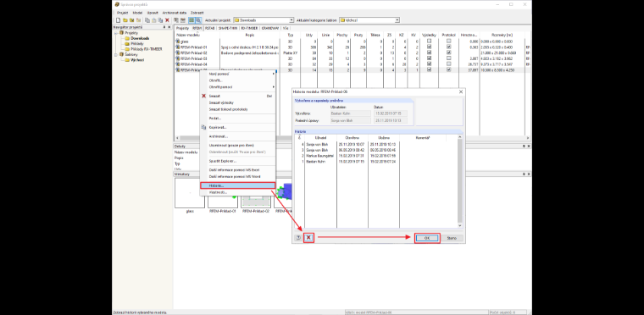644x315 pixels.
Task: Toggle Výsledky checkbox for glass row
Action: coord(429,41)
